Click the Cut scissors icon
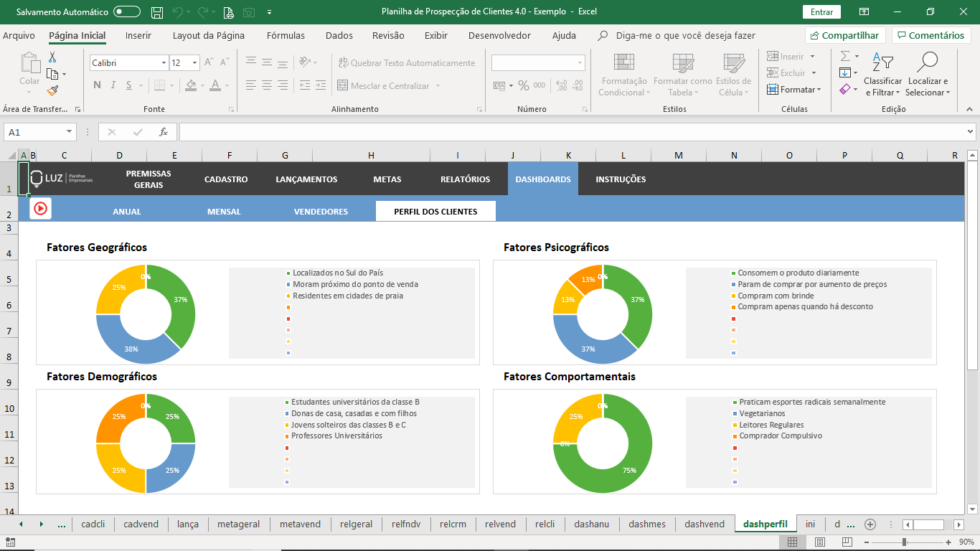Viewport: 980px width, 551px height. tap(52, 57)
